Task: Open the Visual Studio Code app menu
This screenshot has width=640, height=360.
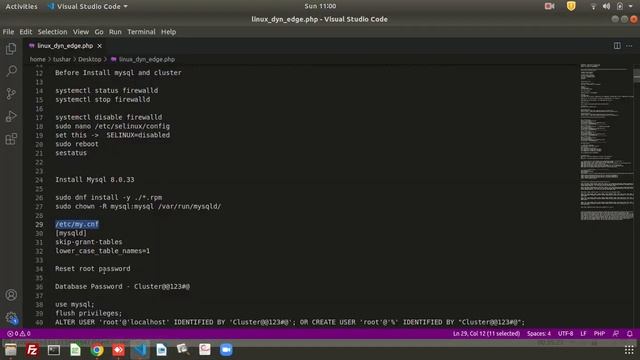Action: point(87,6)
